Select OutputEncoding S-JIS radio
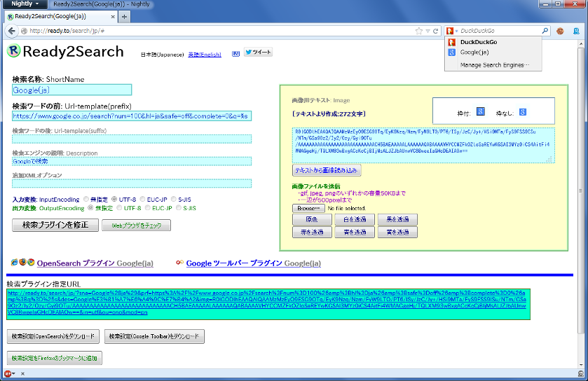Image resolution: width=588 pixels, height=381 pixels. [179, 207]
